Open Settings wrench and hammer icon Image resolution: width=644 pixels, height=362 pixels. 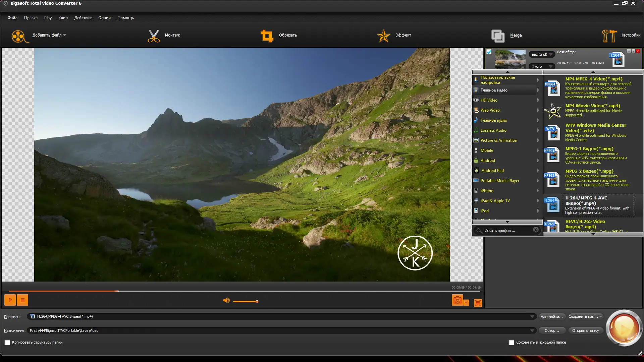(609, 36)
